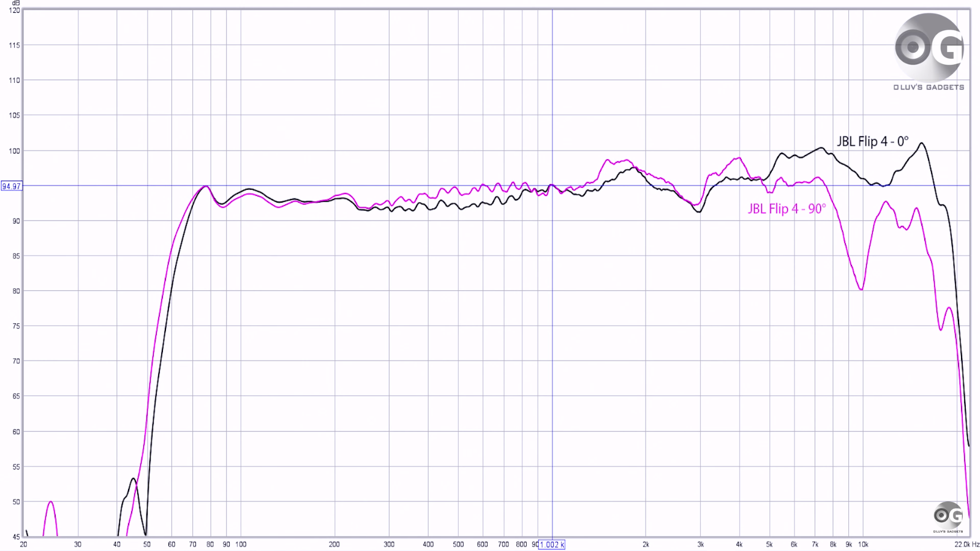Select the 1.002 k frequency cursor readout
The height and width of the screenshot is (551, 980).
tap(552, 544)
